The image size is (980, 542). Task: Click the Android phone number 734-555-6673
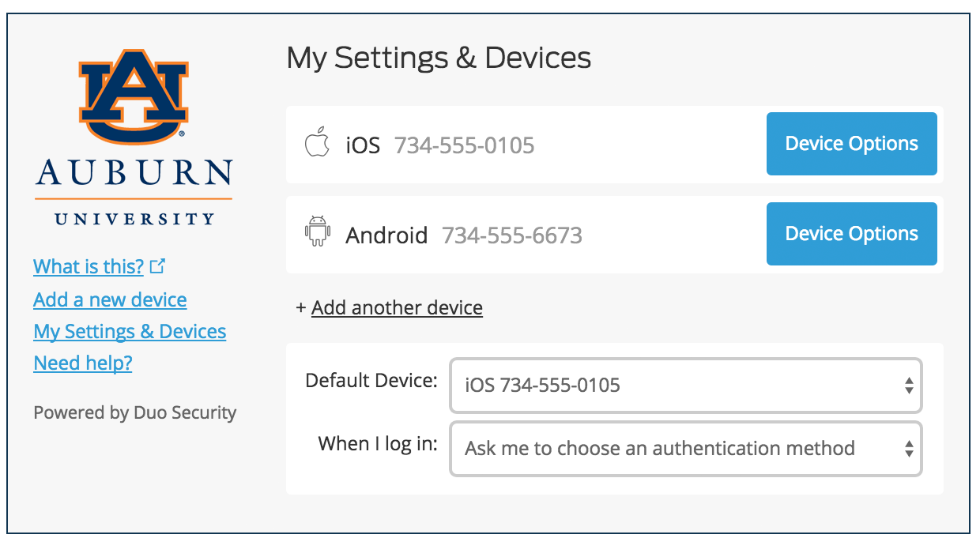[x=511, y=235]
